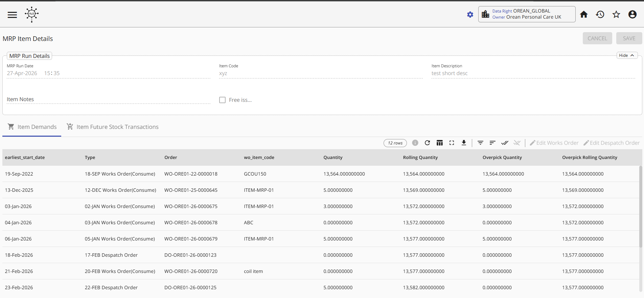Click the organisation building icon
The width and height of the screenshot is (644, 298).
pos(485,14)
